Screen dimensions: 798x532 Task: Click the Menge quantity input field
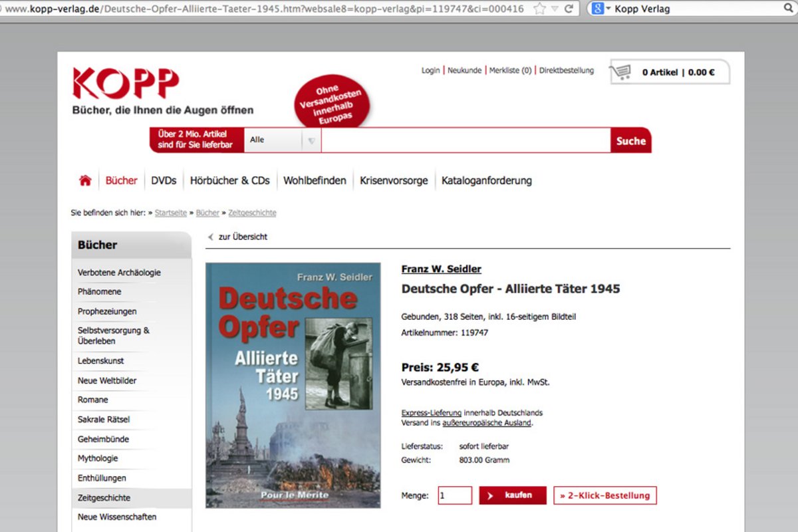coord(455,495)
